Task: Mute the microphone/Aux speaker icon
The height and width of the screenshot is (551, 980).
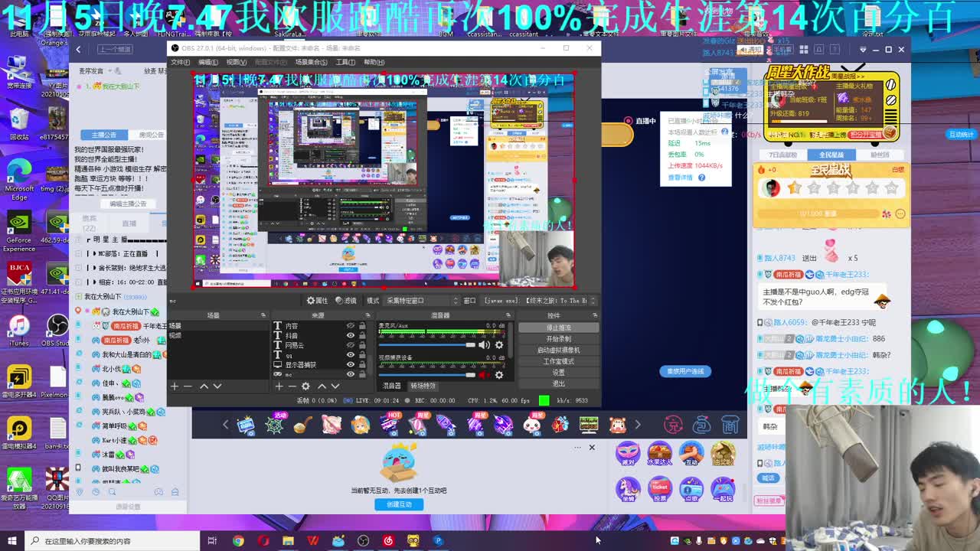Action: click(x=484, y=345)
